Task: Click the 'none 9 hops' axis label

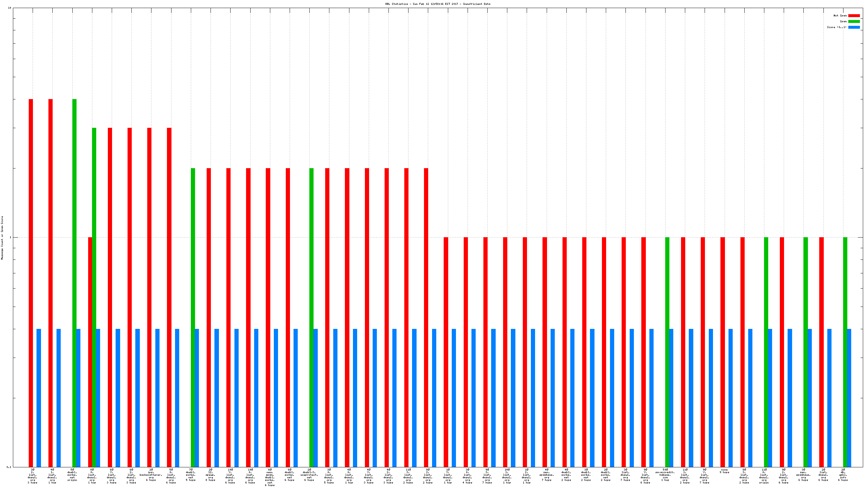Action: [x=724, y=471]
